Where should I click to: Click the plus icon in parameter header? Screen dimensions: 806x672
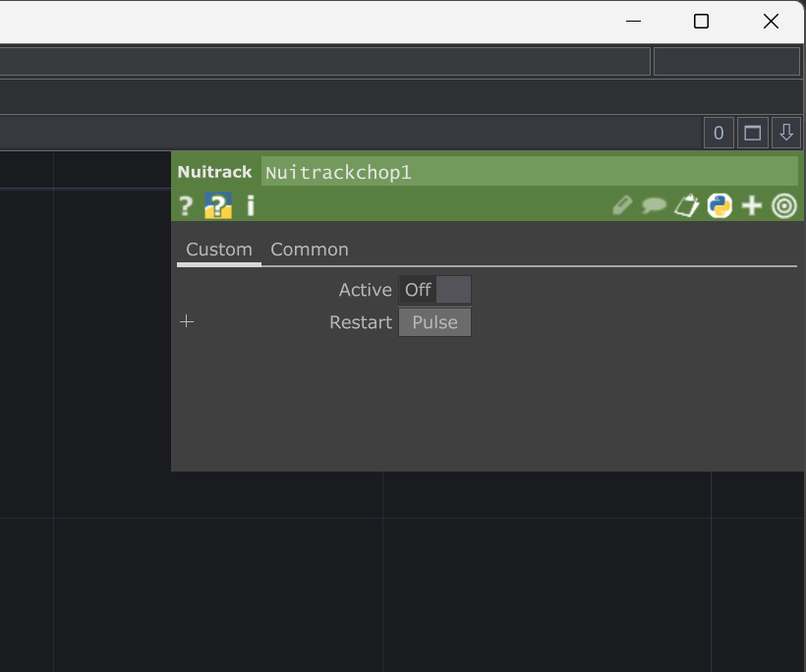(752, 205)
